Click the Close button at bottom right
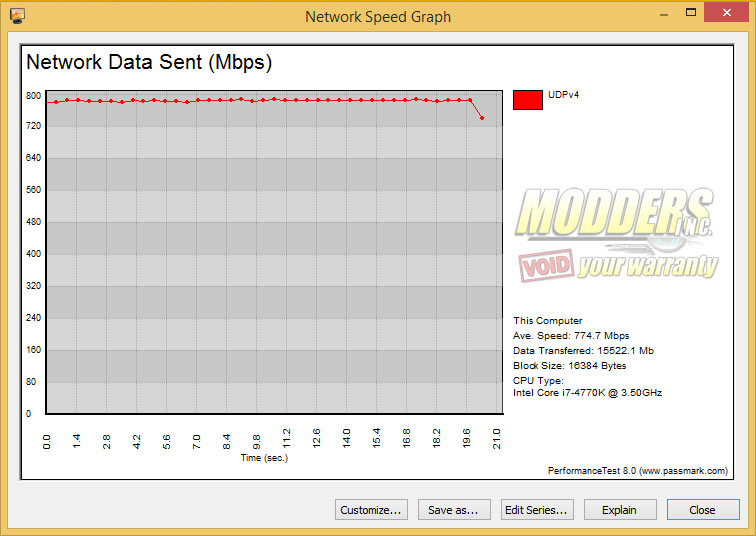The image size is (756, 536). [x=702, y=509]
